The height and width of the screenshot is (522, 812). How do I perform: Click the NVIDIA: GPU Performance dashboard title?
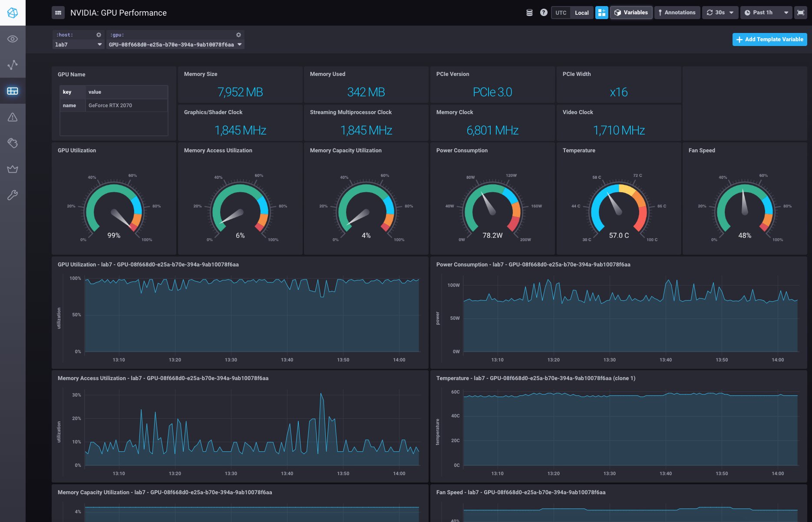pos(119,13)
